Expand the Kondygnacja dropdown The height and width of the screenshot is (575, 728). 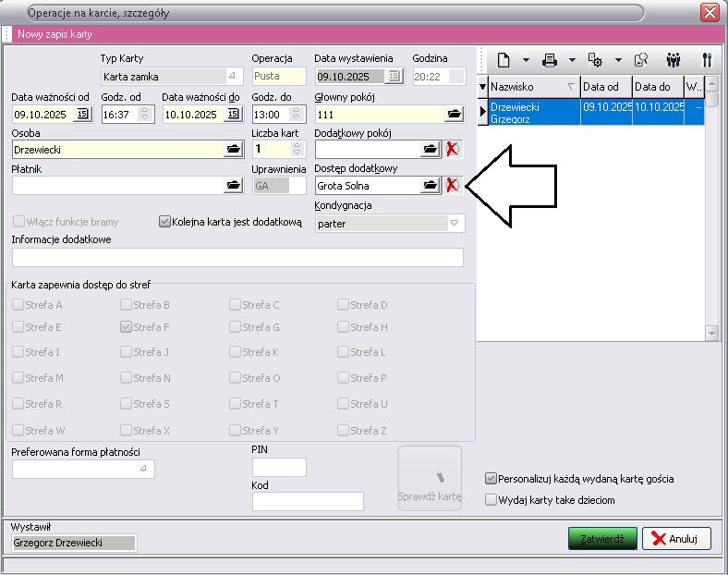[454, 223]
